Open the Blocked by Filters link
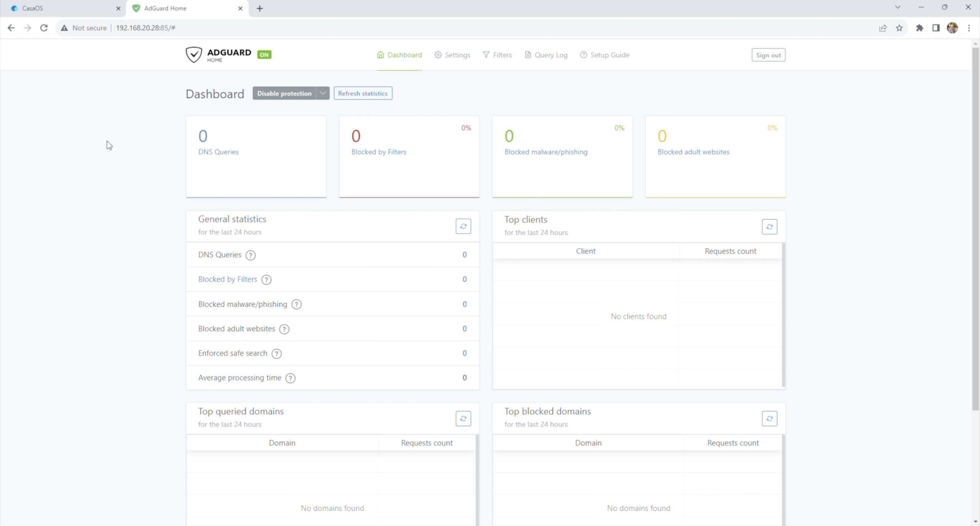 tap(227, 279)
